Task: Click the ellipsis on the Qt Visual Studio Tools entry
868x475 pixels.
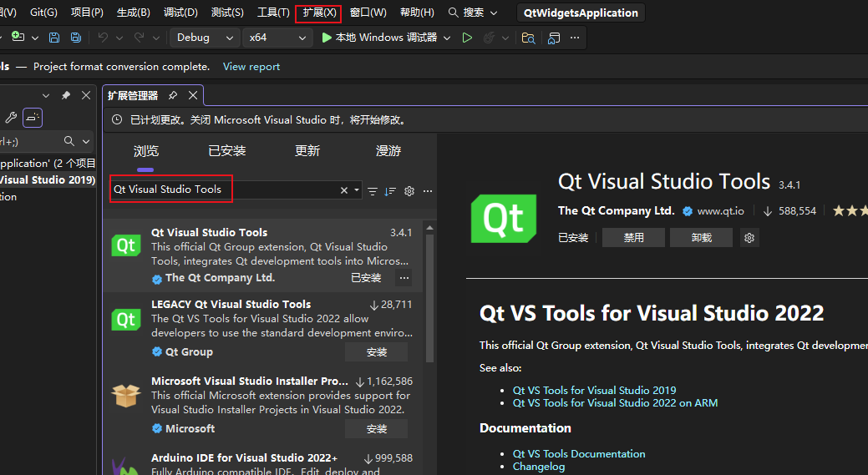Action: click(x=404, y=278)
